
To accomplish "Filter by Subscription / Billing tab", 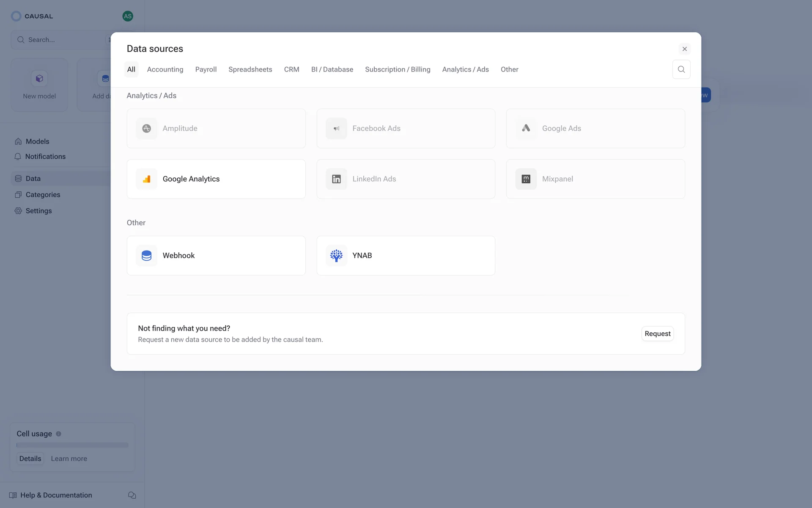I will point(397,69).
